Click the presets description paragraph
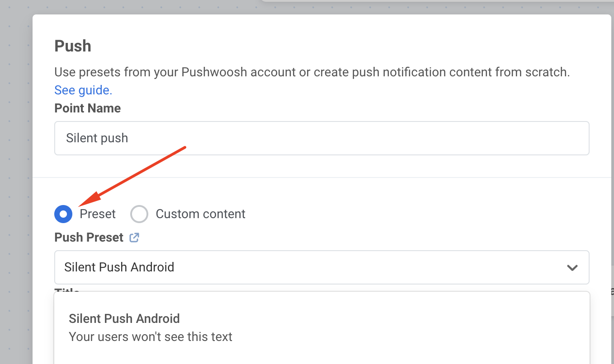Viewport: 614px width, 364px height. (312, 72)
